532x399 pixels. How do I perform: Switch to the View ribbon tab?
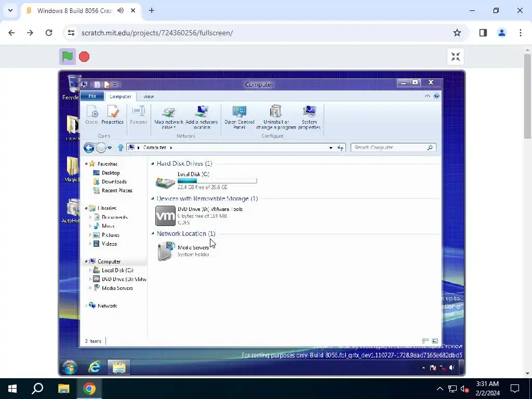click(149, 97)
